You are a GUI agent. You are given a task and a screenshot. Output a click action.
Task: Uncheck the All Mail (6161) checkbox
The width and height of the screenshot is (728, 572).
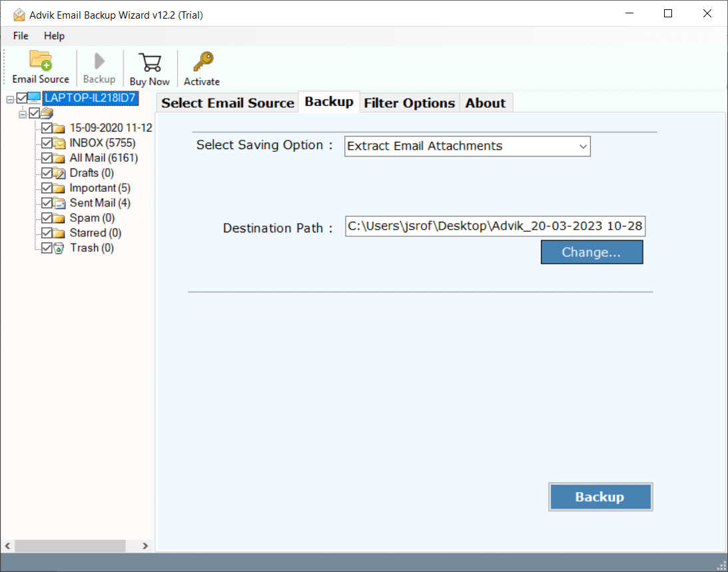47,158
